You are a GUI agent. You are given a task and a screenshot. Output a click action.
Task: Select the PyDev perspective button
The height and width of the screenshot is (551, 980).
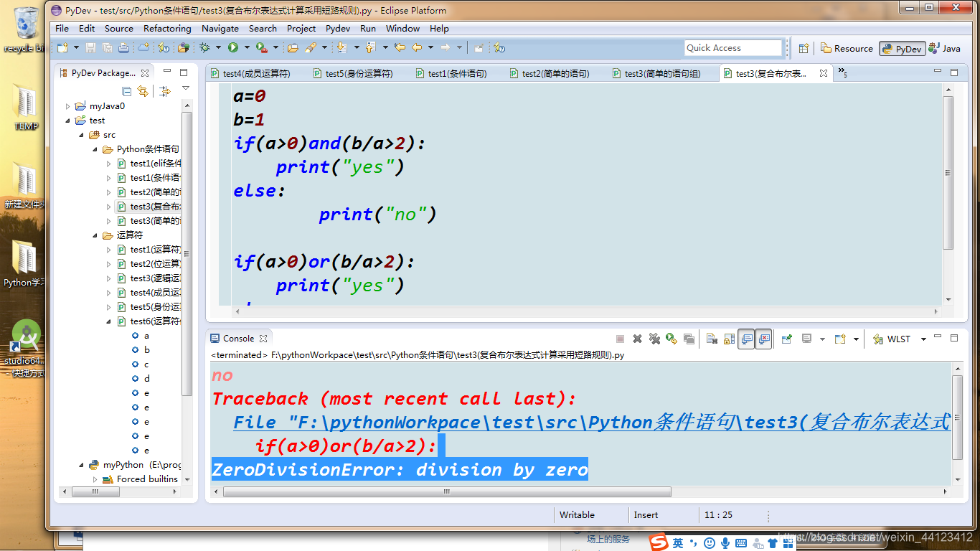tap(902, 49)
